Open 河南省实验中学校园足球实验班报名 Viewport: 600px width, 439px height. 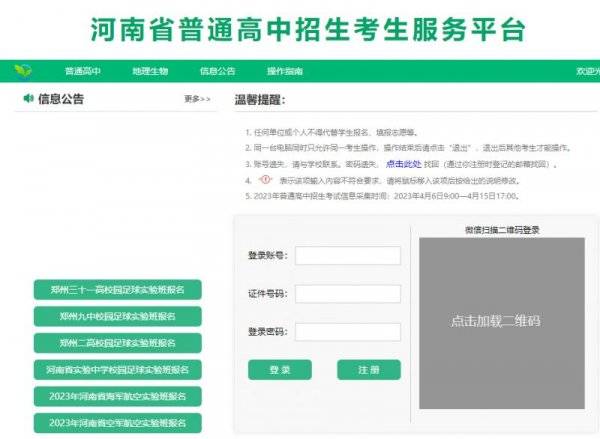[x=117, y=370]
